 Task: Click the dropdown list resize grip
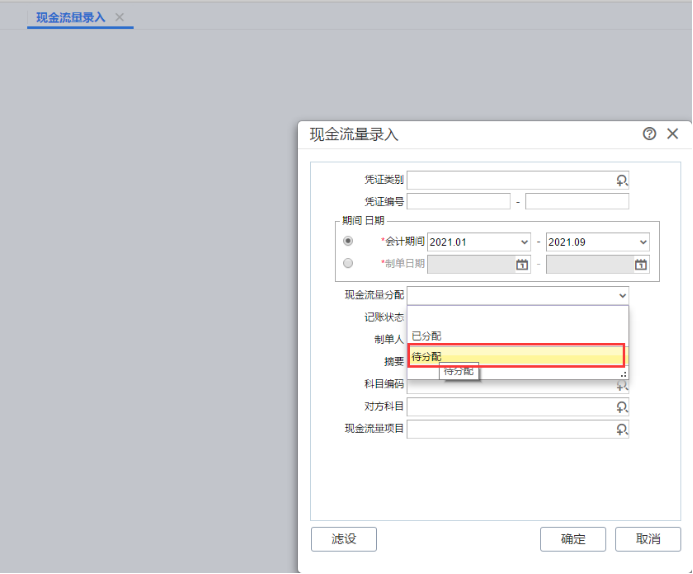pos(623,374)
